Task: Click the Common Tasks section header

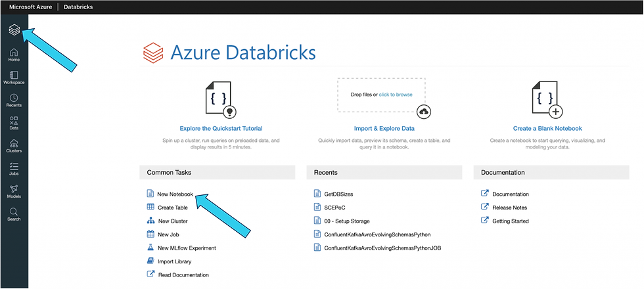Action: click(x=218, y=172)
